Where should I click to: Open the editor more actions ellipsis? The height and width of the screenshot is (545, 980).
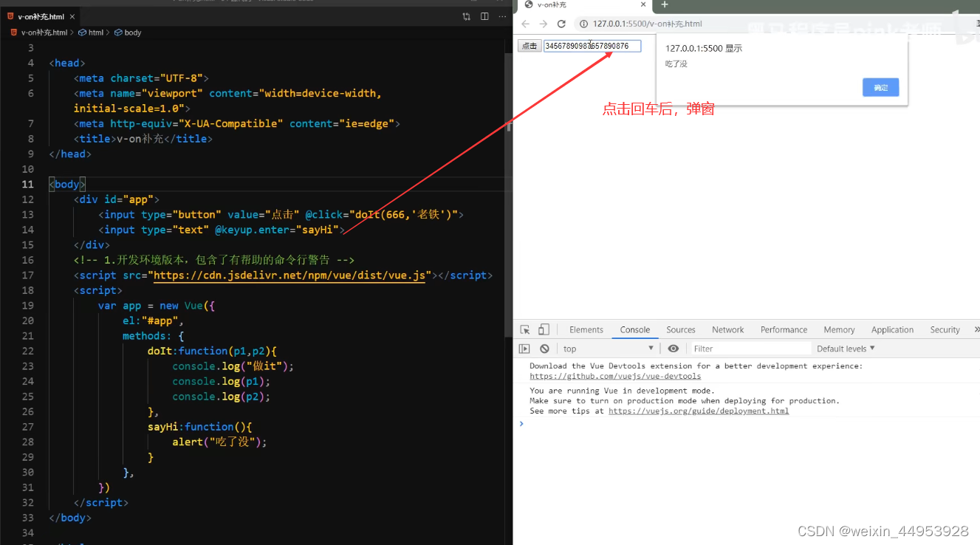point(502,16)
